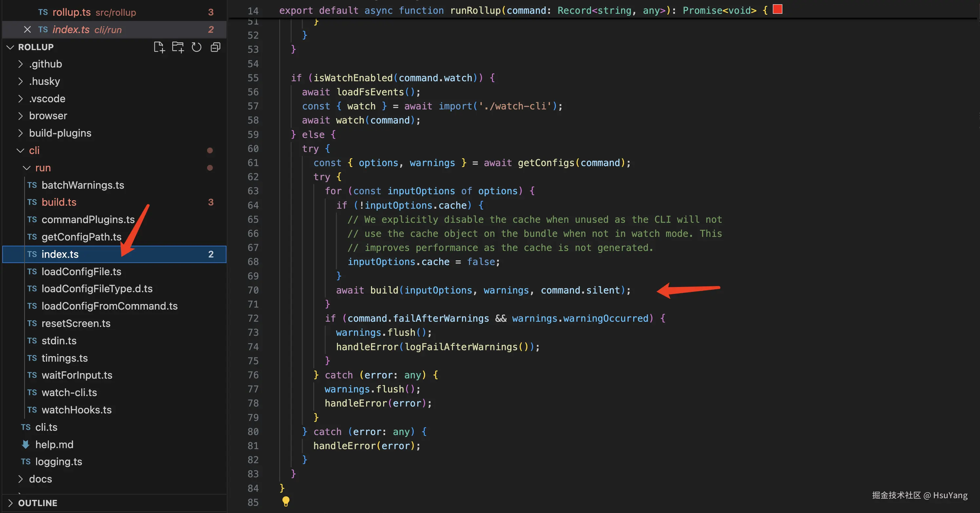Click the red color marker on line 14
Screen dimensions: 980x513
click(x=777, y=9)
